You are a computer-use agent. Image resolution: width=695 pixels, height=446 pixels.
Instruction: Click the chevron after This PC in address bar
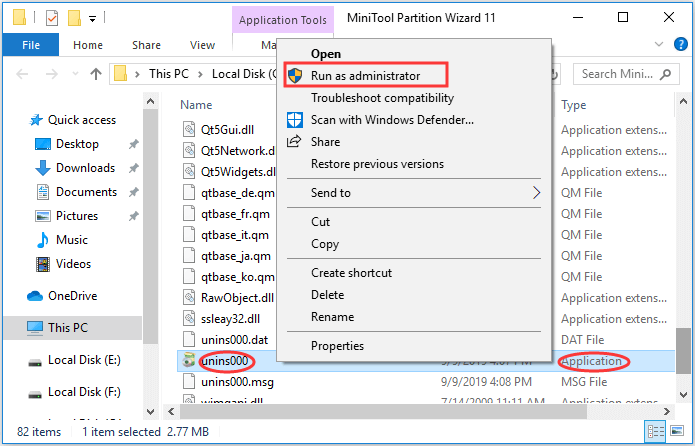pyautogui.click(x=200, y=74)
